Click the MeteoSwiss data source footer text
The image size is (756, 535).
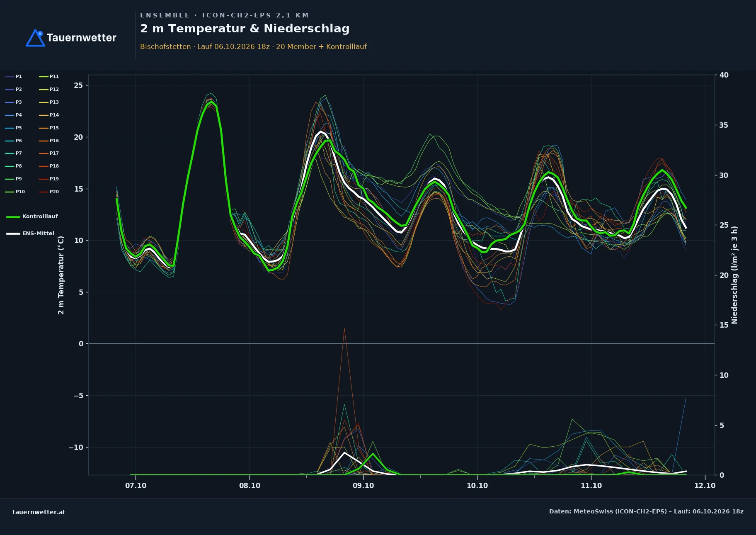click(x=646, y=511)
